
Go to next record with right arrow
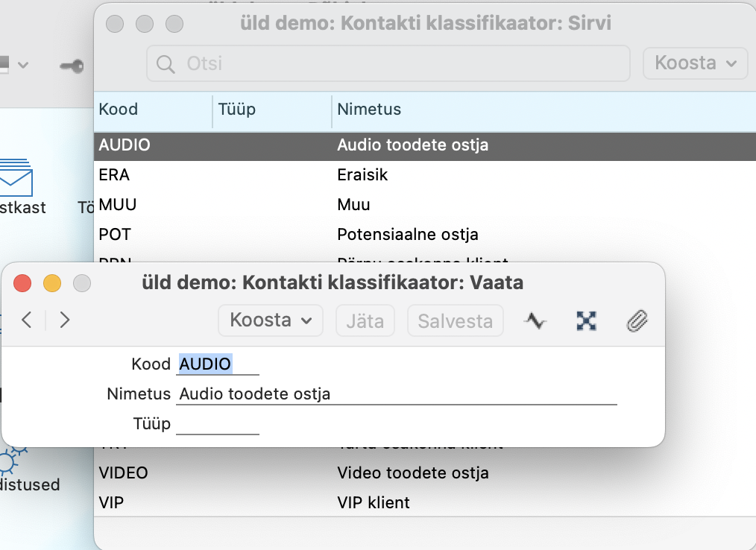click(x=65, y=320)
